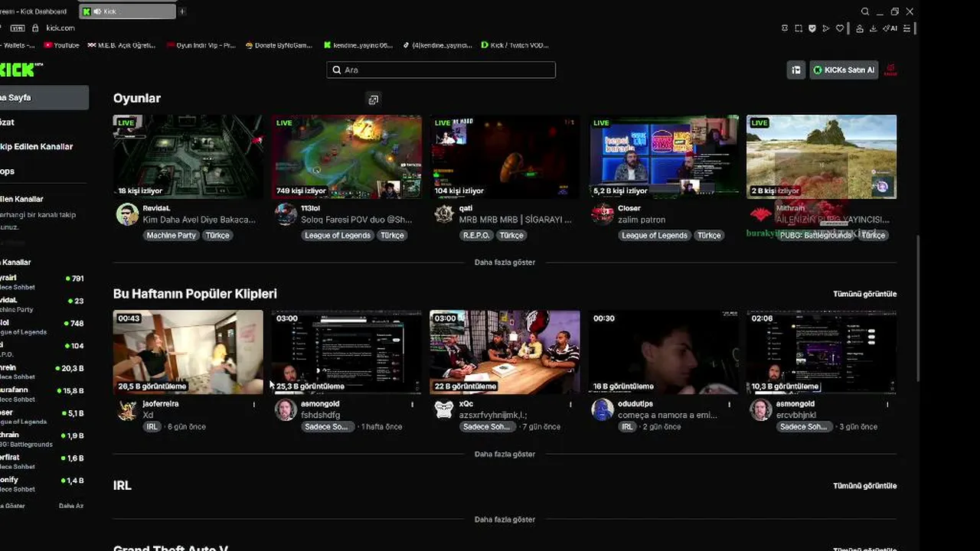This screenshot has width=980, height=551.
Task: Expand IRL section with Daha fazla göster
Action: click(505, 520)
